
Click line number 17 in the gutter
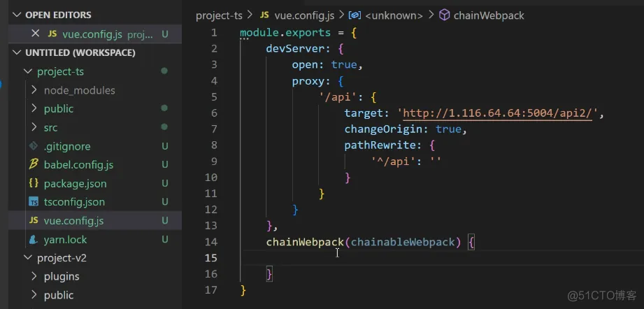210,290
